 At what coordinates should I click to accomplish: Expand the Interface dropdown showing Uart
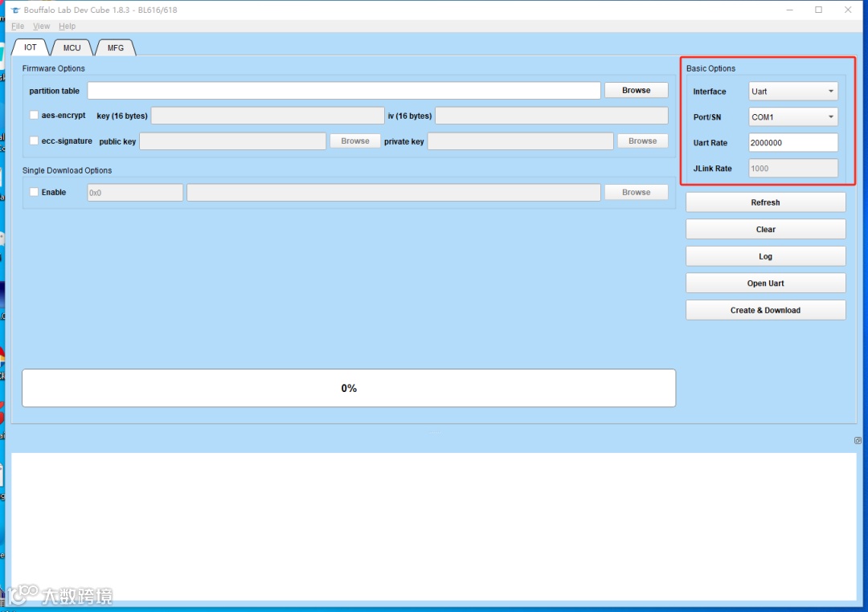click(792, 92)
